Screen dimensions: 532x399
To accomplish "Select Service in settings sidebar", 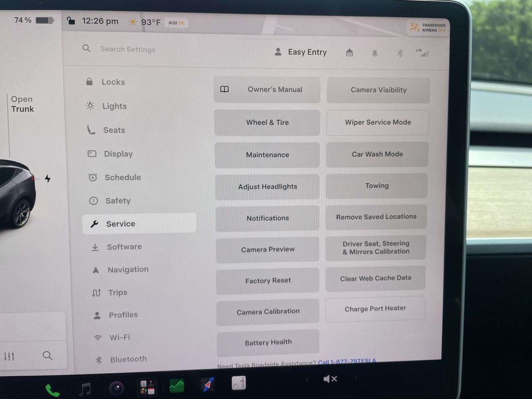I will (x=139, y=223).
